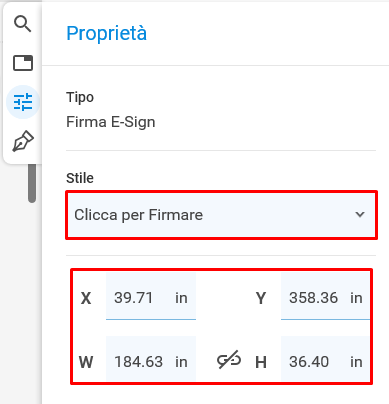Click the H height label
This screenshot has height=404, width=389.
261,362
